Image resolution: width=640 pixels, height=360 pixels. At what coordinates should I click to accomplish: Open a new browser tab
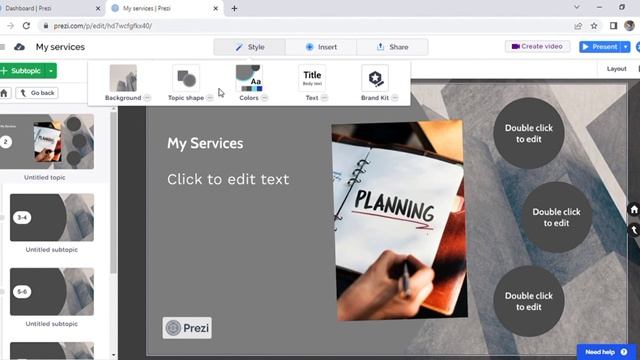coord(234,8)
